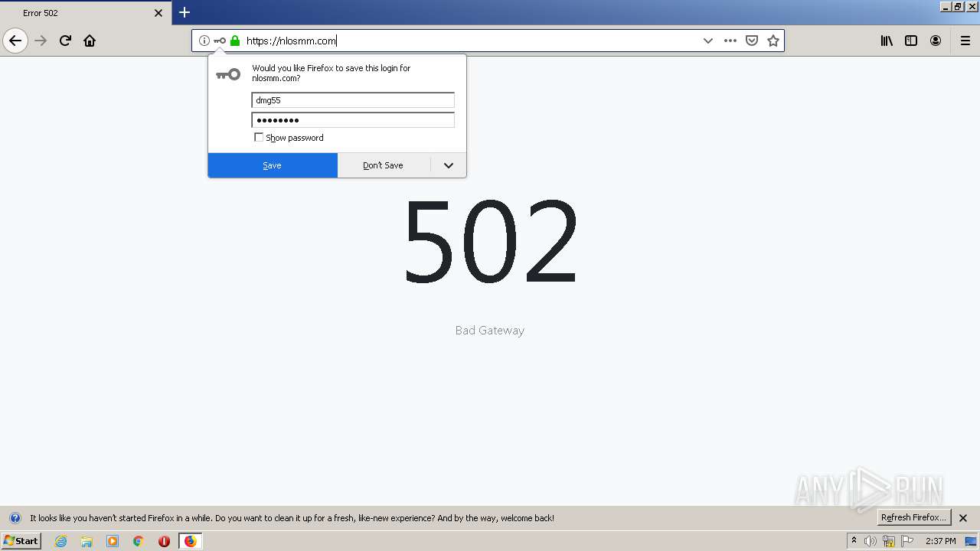980x551 pixels.
Task: Select Firefox taskbar button
Action: [190, 541]
